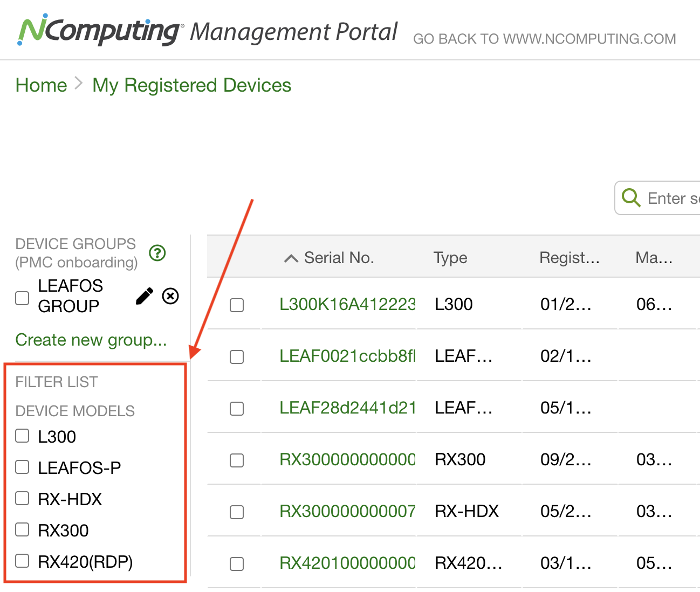
Task: Select the RX300 type row checkbox
Action: click(x=237, y=460)
